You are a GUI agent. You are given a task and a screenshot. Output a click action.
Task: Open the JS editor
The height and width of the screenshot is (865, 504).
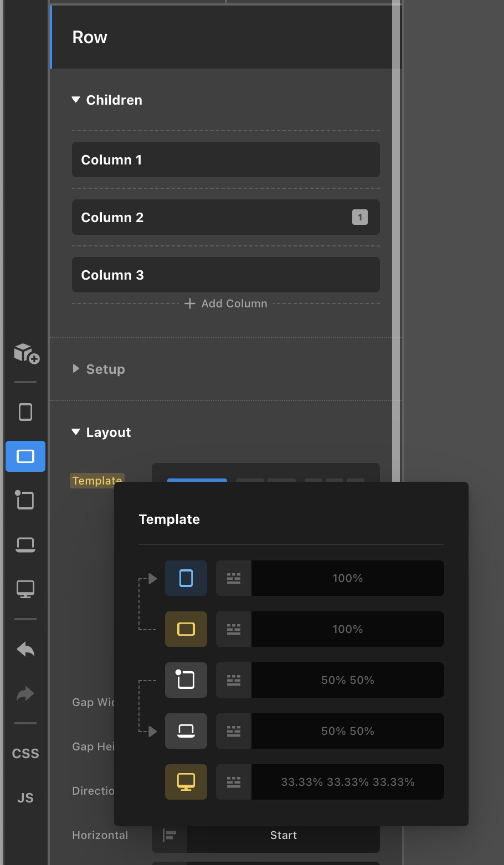click(x=25, y=798)
